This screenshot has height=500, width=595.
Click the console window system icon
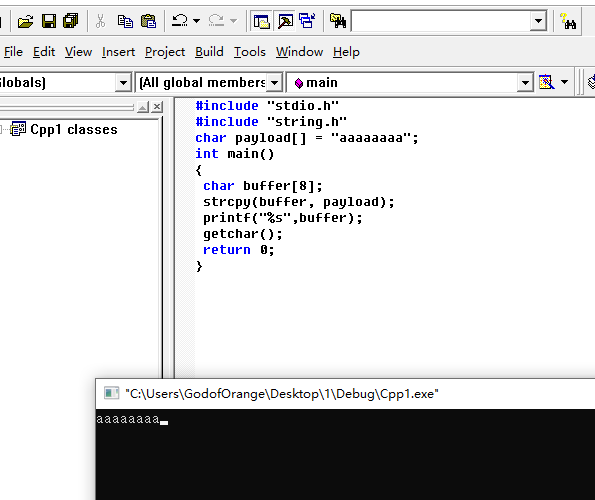[112, 393]
